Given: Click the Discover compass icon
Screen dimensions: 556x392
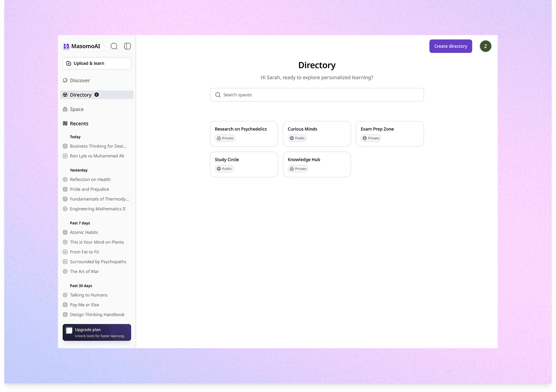Looking at the screenshot, I should [x=65, y=80].
